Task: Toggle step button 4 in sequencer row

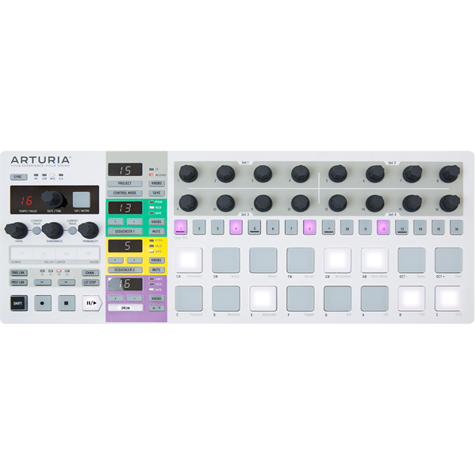Action: [235, 228]
